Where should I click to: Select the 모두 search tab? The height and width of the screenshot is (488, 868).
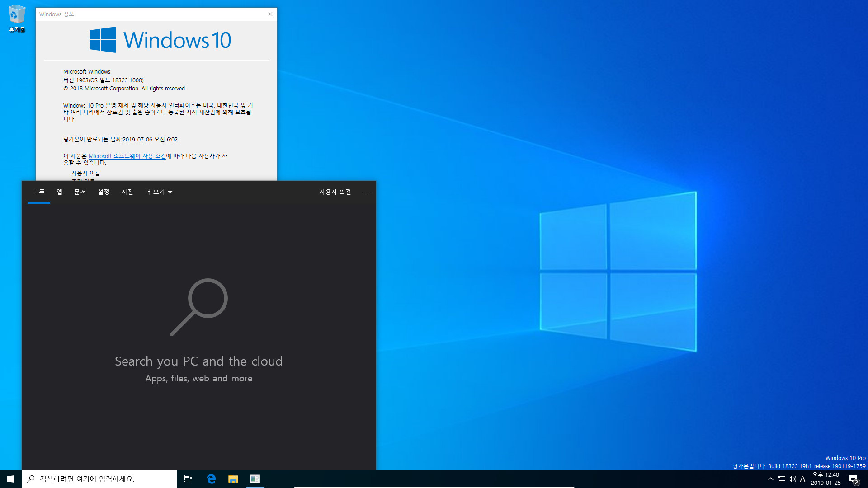[39, 192]
